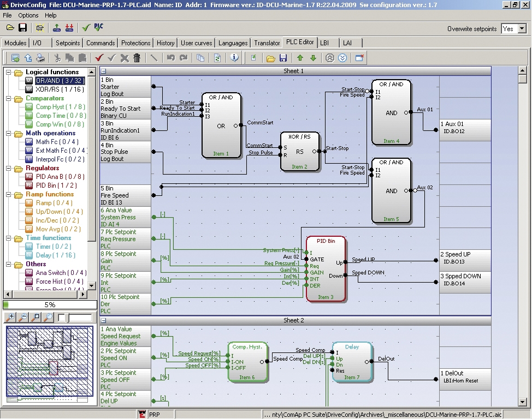Collapse the Regulators tree folder

[x=9, y=168]
